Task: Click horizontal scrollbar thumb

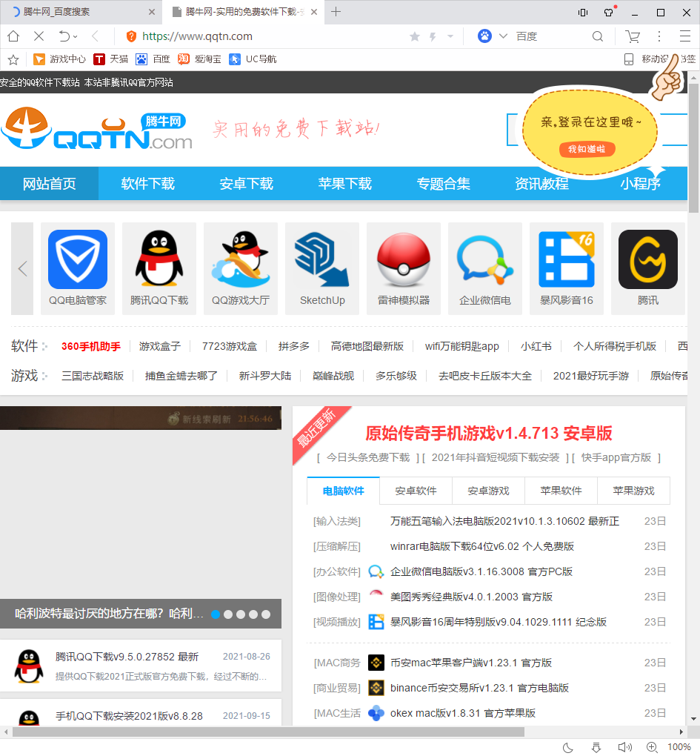Action: click(268, 732)
